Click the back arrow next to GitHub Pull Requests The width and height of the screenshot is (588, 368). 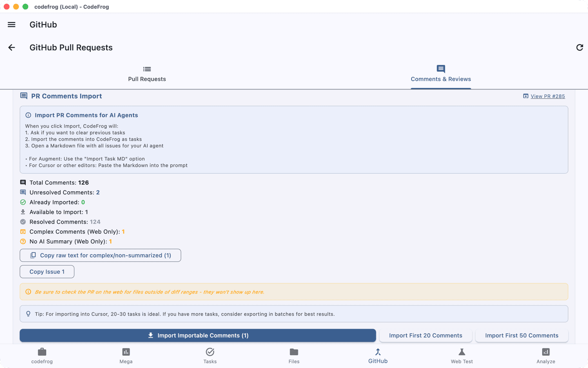click(11, 47)
